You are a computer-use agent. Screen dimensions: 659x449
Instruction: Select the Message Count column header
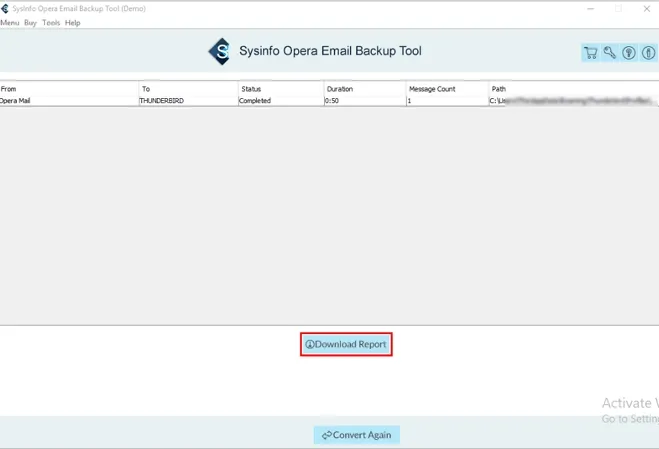click(x=448, y=89)
